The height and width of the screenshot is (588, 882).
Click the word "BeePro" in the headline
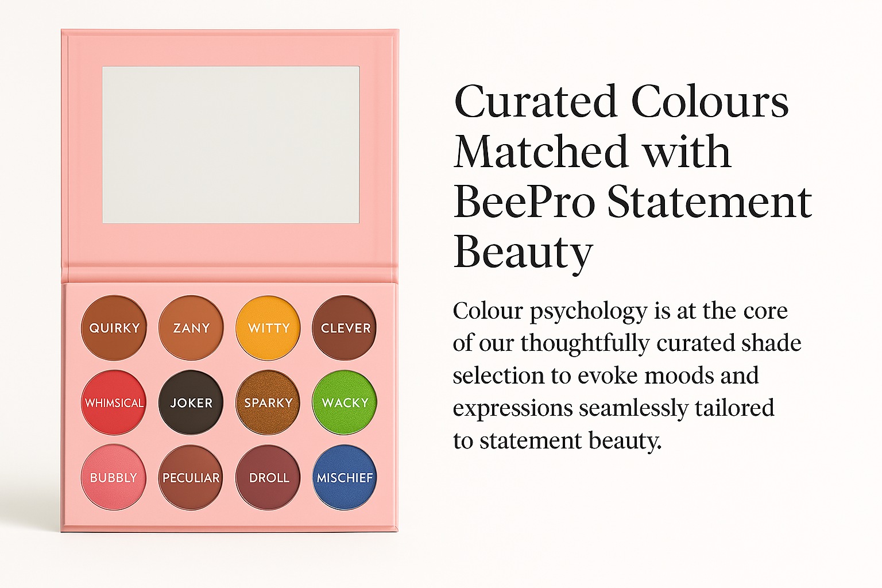(524, 203)
